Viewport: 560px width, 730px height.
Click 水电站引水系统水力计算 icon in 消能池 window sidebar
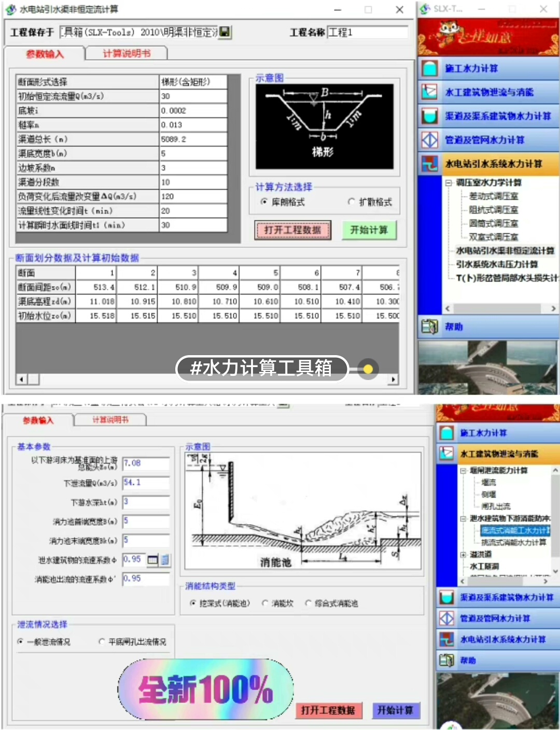(x=446, y=639)
